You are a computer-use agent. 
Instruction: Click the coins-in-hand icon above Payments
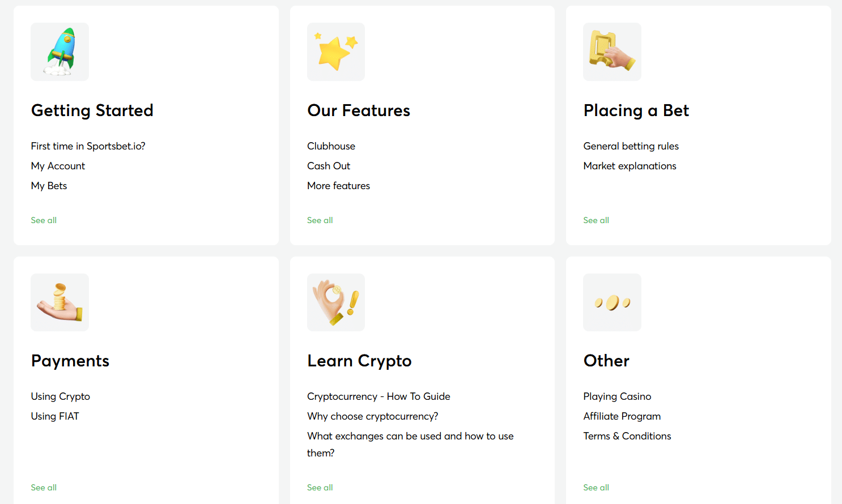pyautogui.click(x=59, y=302)
